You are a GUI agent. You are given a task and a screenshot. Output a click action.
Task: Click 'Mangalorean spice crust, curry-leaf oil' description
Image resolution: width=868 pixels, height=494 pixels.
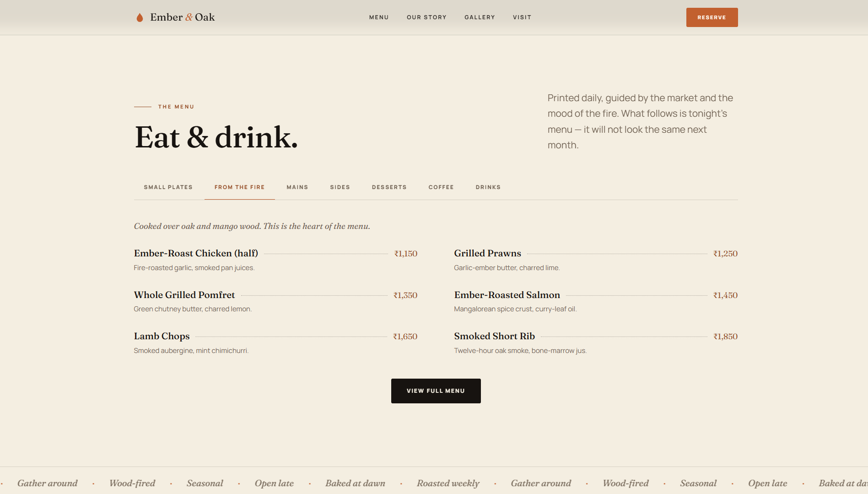tap(515, 309)
